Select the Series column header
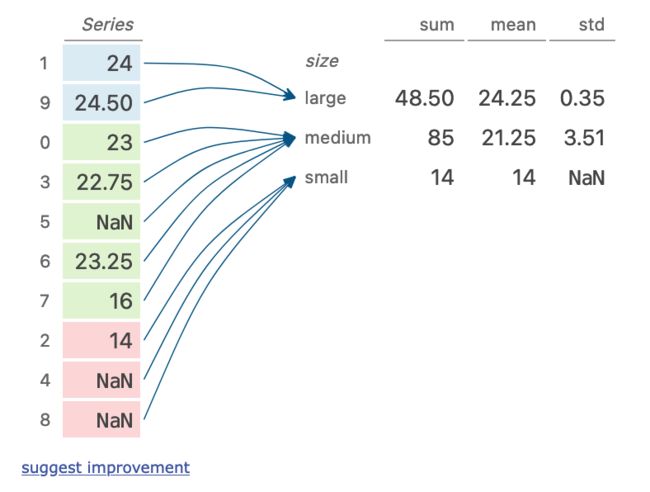Image resolution: width=650 pixels, height=492 pixels. point(107,25)
